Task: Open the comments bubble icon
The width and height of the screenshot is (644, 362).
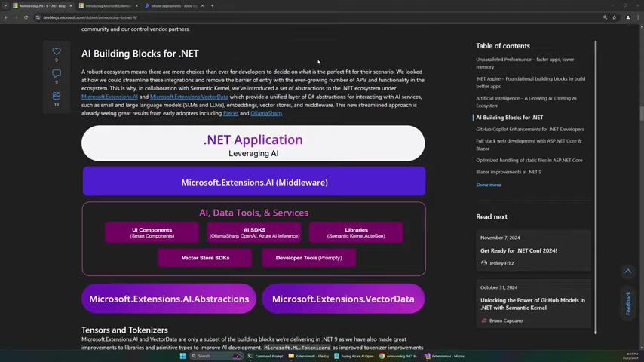Action: pos(57,74)
